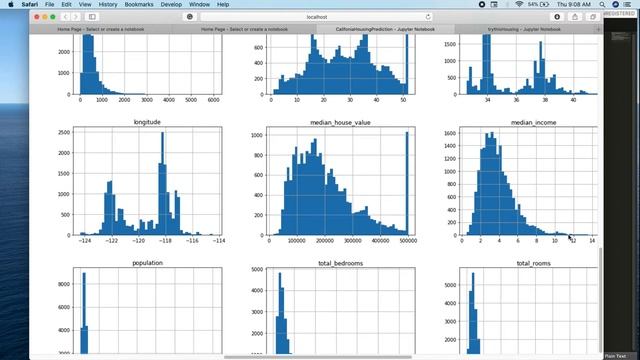Open the Edit menu
Image resolution: width=640 pixels, height=360 pixels.
tap(66, 4)
